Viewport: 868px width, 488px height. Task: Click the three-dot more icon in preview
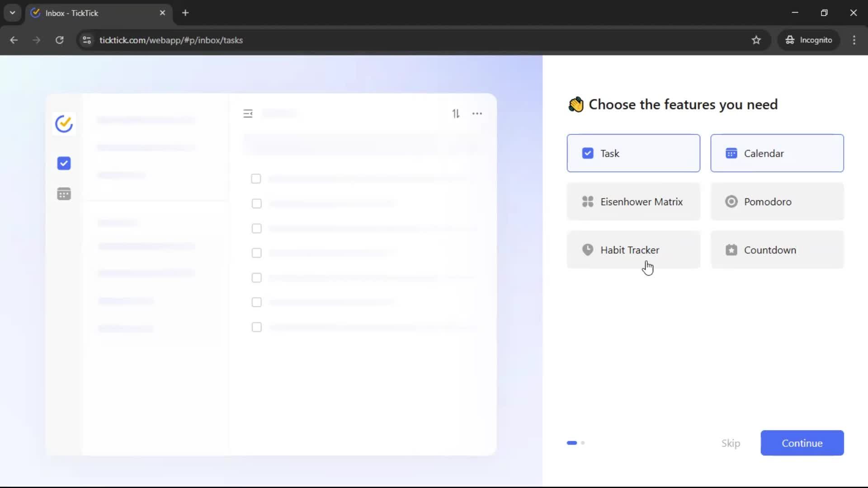coord(477,114)
